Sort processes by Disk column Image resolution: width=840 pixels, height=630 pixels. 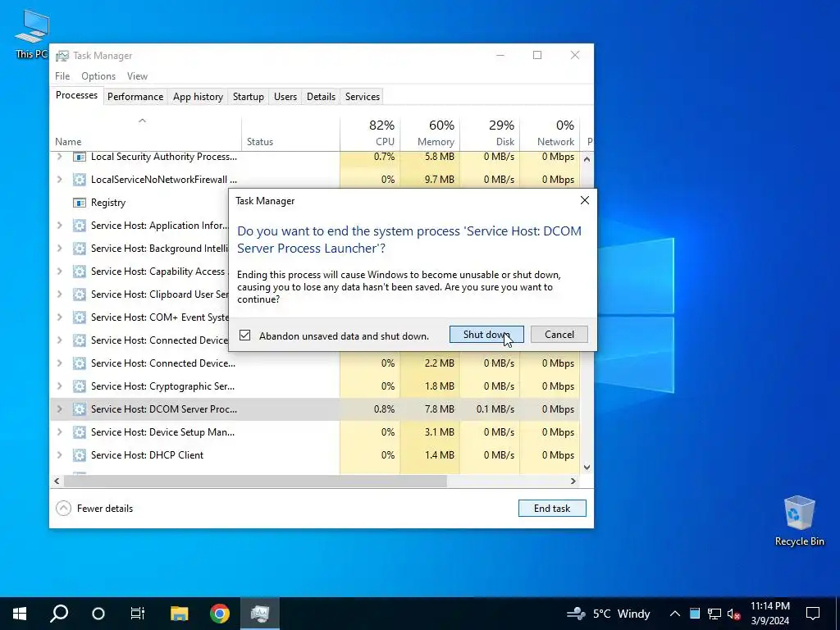click(490, 133)
